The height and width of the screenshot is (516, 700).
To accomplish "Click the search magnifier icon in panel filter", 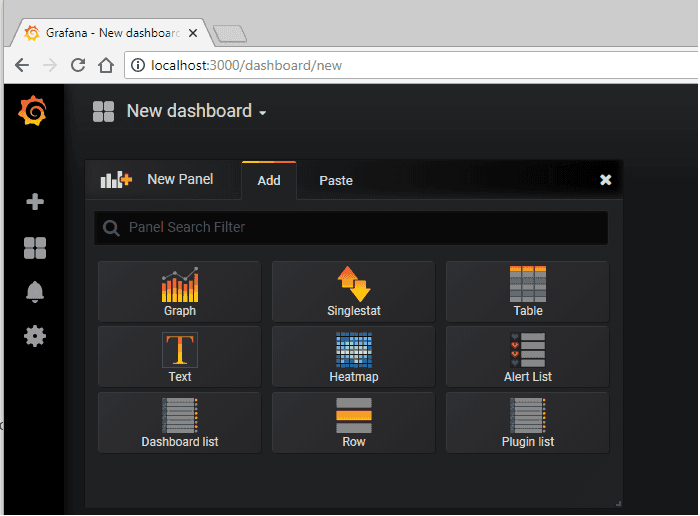I will pos(111,228).
